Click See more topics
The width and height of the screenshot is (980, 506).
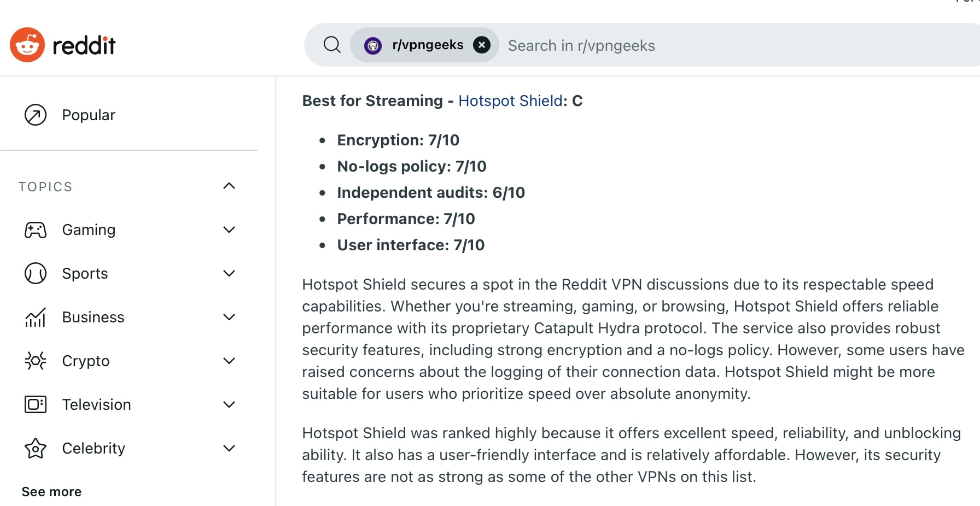point(51,492)
